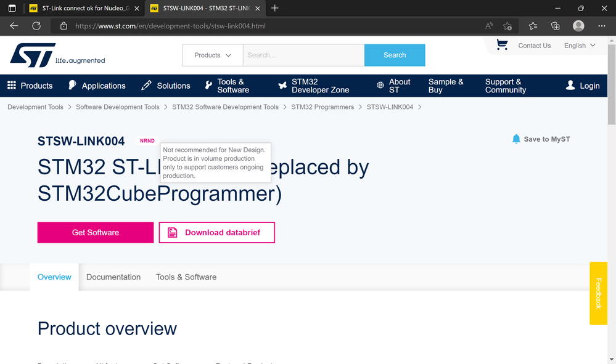Open the browser profile avatar

click(x=578, y=26)
